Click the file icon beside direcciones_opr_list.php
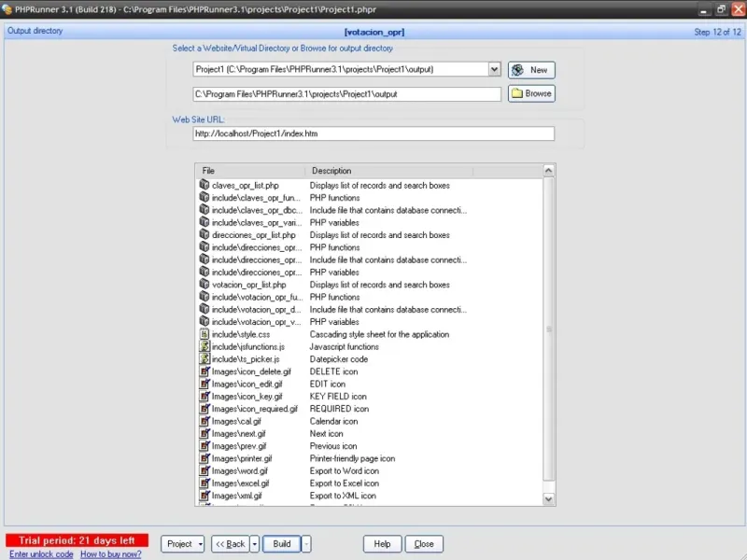 [204, 234]
